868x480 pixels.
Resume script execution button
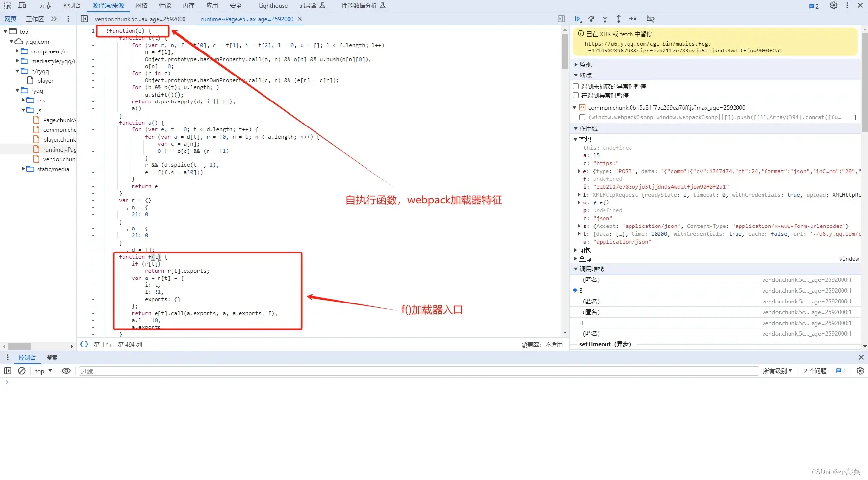578,19
